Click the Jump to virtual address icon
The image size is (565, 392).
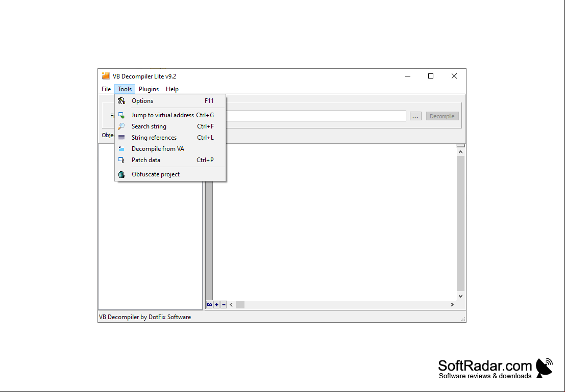[121, 115]
